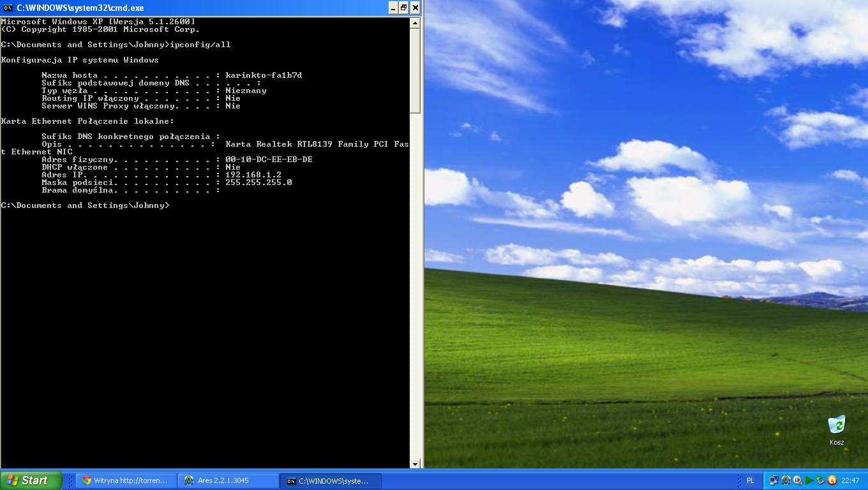This screenshot has width=868, height=490.
Task: Switch to the Ares 2.2.1.3045 taskbar button
Action: (228, 480)
